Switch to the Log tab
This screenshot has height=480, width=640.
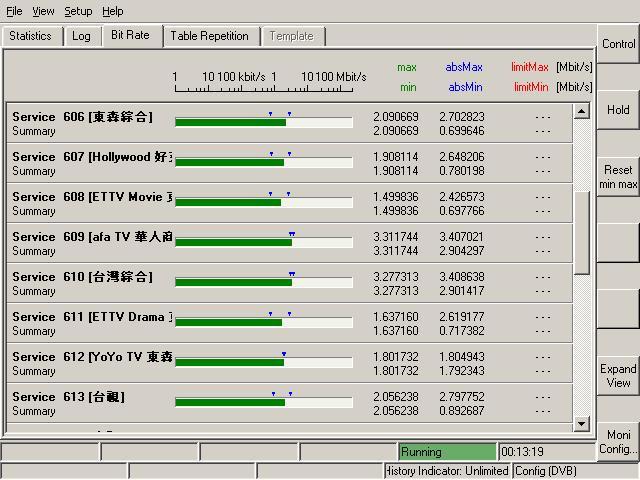81,36
